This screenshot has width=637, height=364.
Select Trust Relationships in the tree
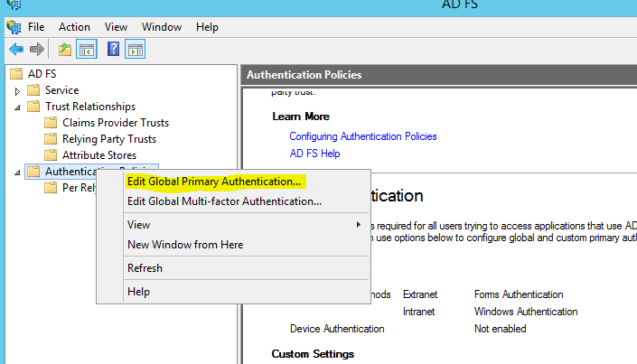(90, 107)
